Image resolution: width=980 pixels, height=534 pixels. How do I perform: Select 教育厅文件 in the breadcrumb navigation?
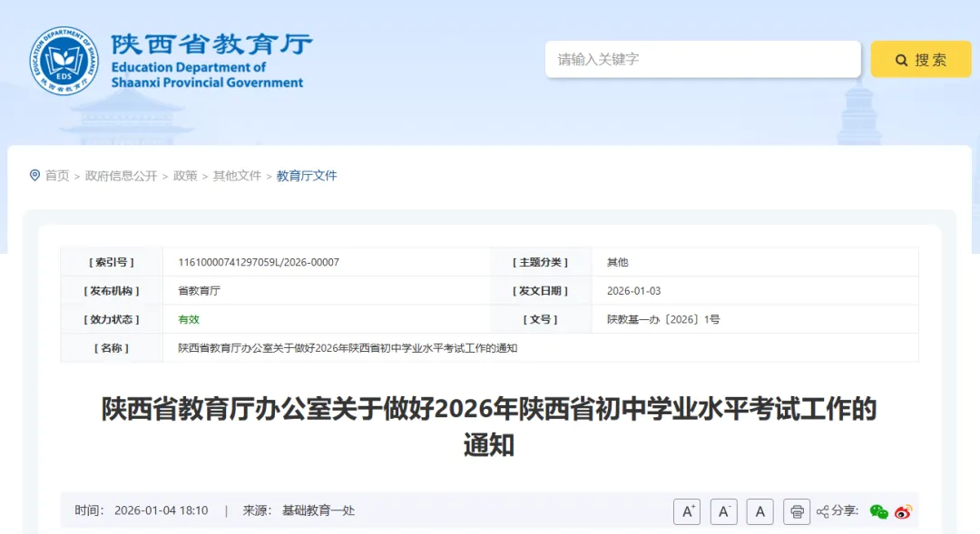(x=305, y=175)
